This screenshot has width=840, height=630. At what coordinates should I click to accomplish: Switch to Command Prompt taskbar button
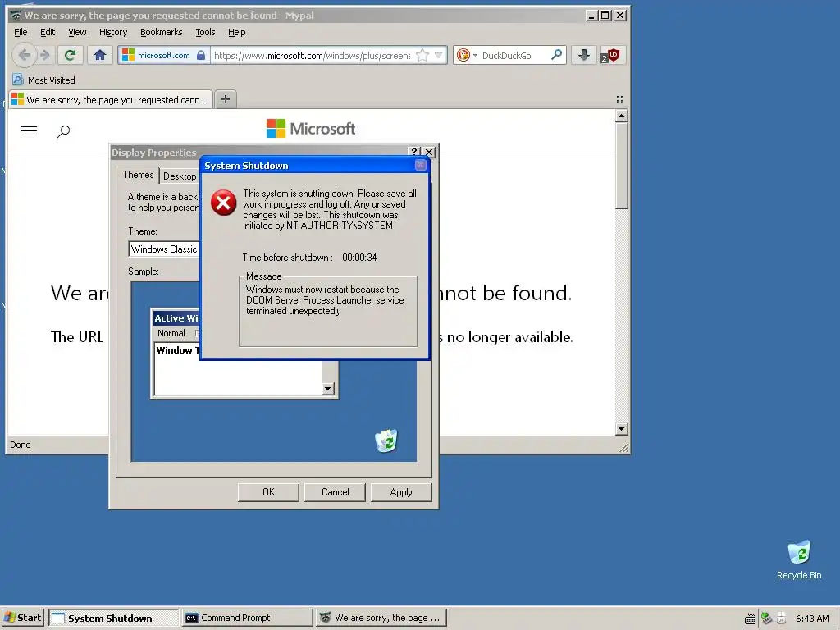tap(247, 618)
